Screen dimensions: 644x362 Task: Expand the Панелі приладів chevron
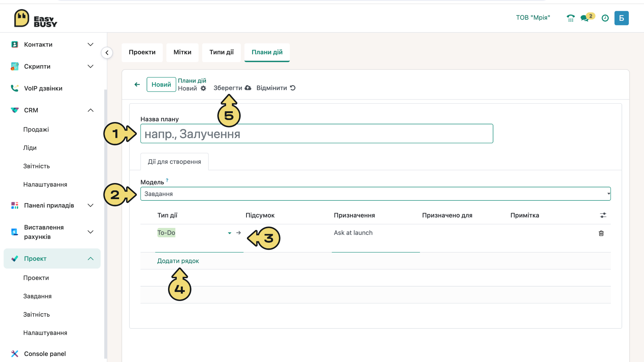coord(91,205)
